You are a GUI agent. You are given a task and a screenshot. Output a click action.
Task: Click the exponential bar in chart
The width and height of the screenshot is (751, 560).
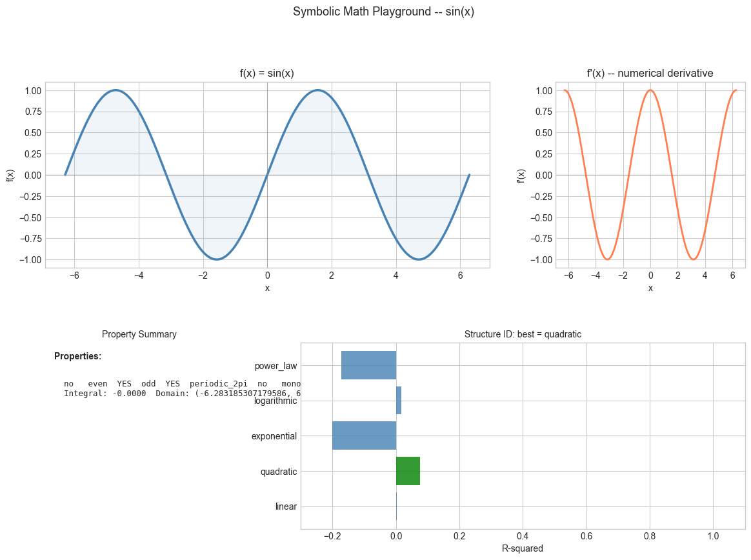[364, 435]
